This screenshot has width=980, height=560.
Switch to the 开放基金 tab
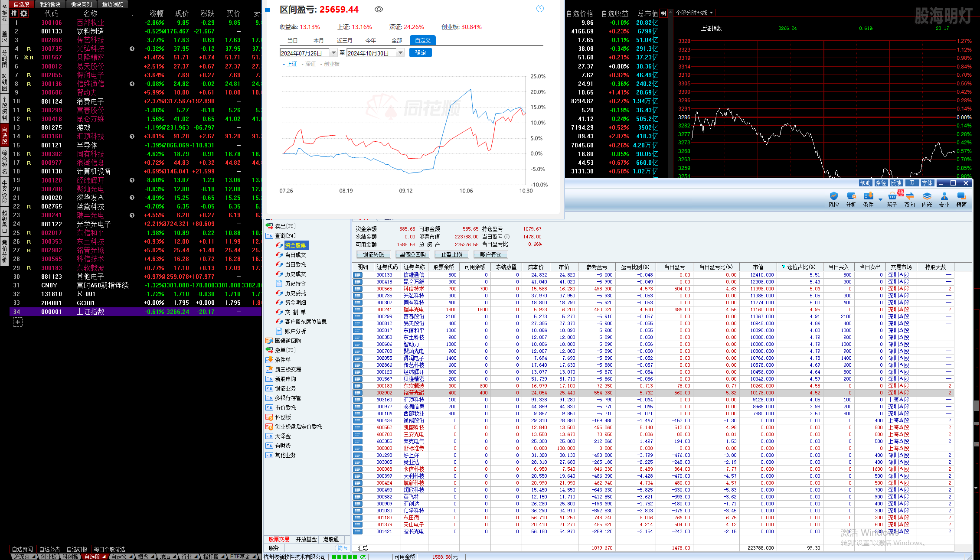click(x=306, y=540)
